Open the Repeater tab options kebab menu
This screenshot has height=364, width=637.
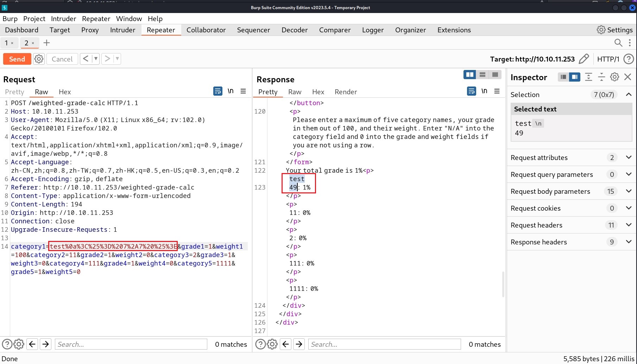point(630,43)
